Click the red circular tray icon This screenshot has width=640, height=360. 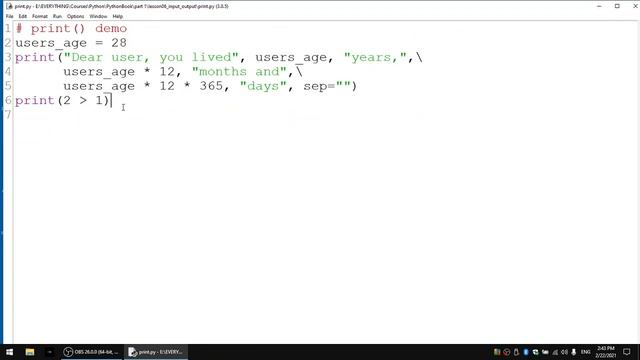[507, 352]
